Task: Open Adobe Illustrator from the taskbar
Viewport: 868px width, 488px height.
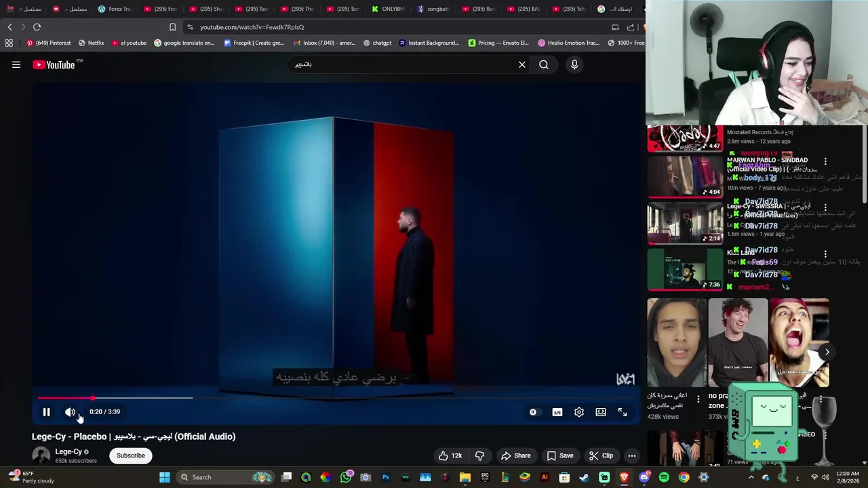Action: click(x=545, y=477)
